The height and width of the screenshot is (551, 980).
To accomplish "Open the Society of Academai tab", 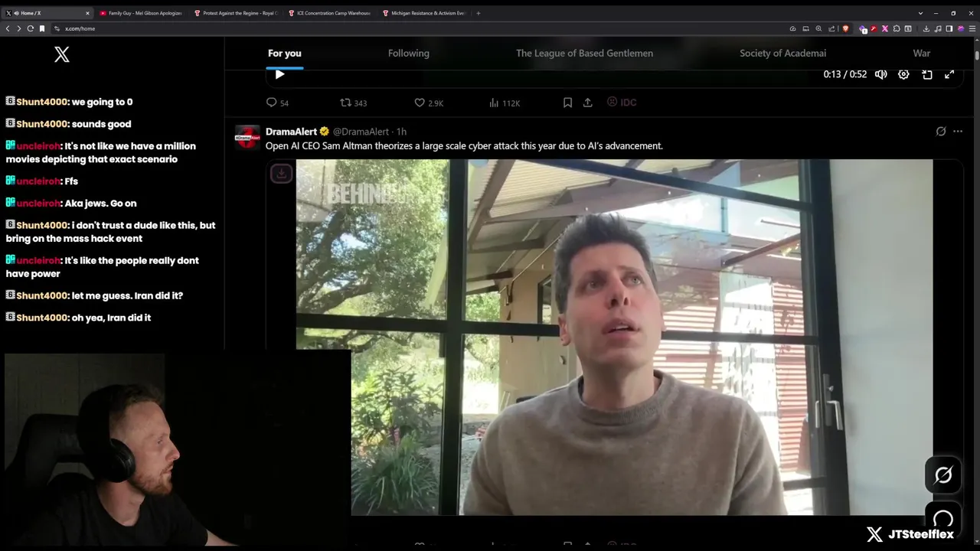I will (782, 54).
